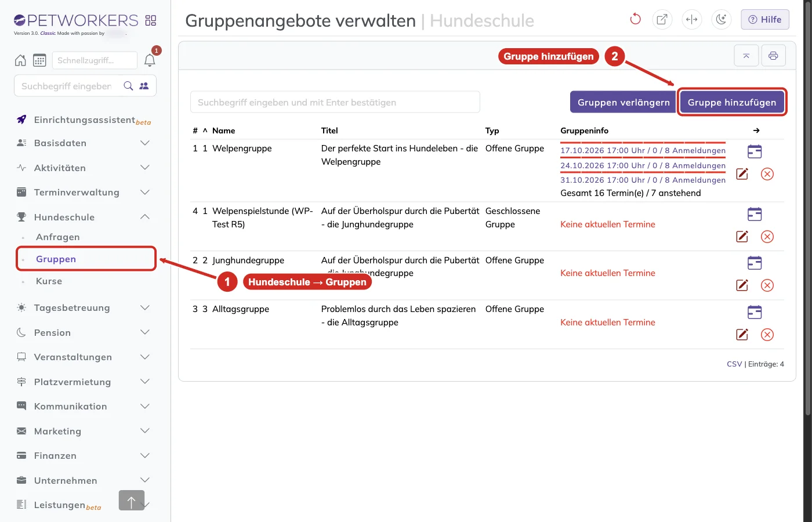Toggle dark mode with the moon icon
Viewport: 812px width, 522px height.
(721, 19)
